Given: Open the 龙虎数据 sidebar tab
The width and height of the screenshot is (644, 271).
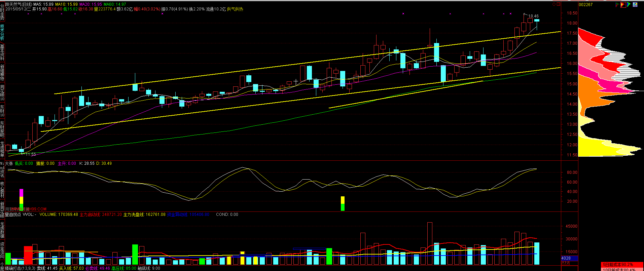Looking at the screenshot, I should (x=2, y=230).
